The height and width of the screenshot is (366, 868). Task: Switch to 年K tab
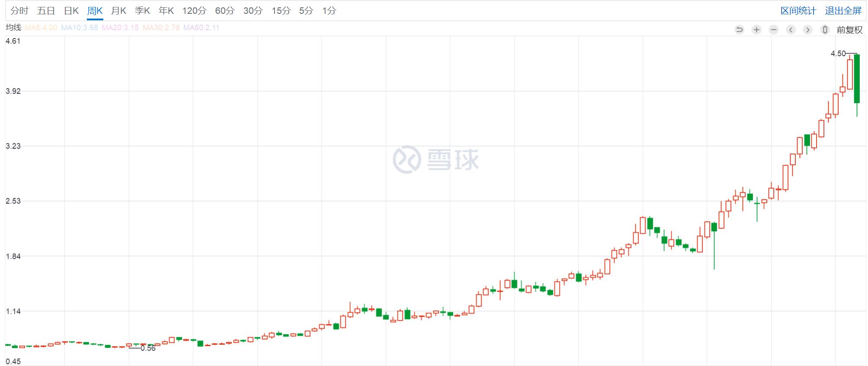tap(166, 11)
